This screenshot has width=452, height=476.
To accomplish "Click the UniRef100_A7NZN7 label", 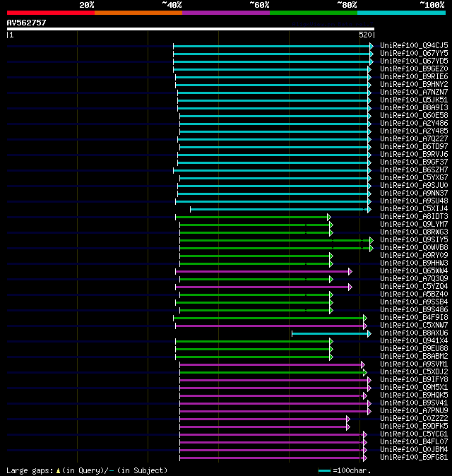I will [414, 93].
